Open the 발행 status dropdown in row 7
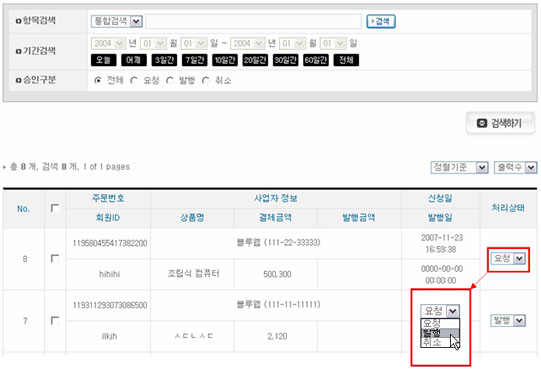This screenshot has width=541, height=372. [x=508, y=321]
